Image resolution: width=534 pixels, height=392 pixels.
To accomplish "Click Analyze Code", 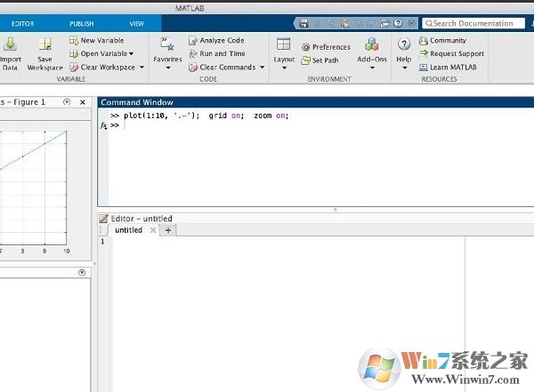I will tap(216, 40).
